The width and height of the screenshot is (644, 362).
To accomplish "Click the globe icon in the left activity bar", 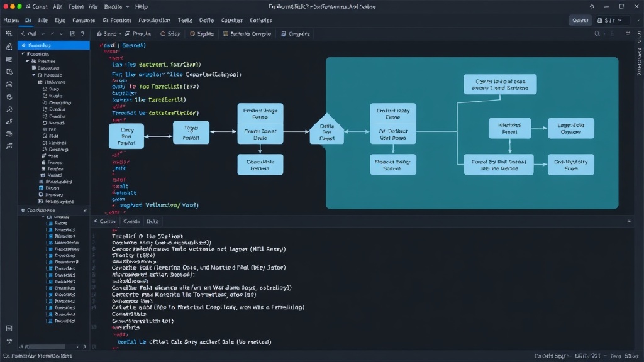I will pyautogui.click(x=9, y=97).
